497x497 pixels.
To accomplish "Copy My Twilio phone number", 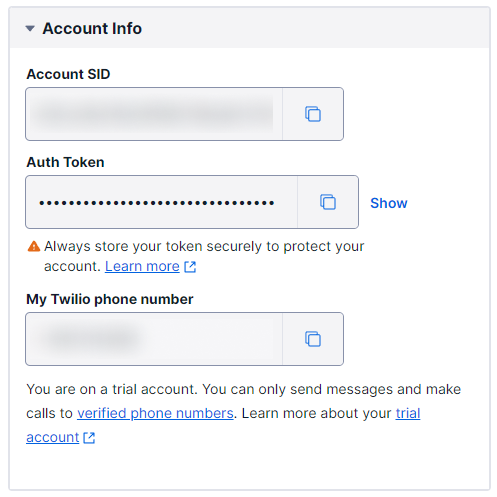I will 313,339.
